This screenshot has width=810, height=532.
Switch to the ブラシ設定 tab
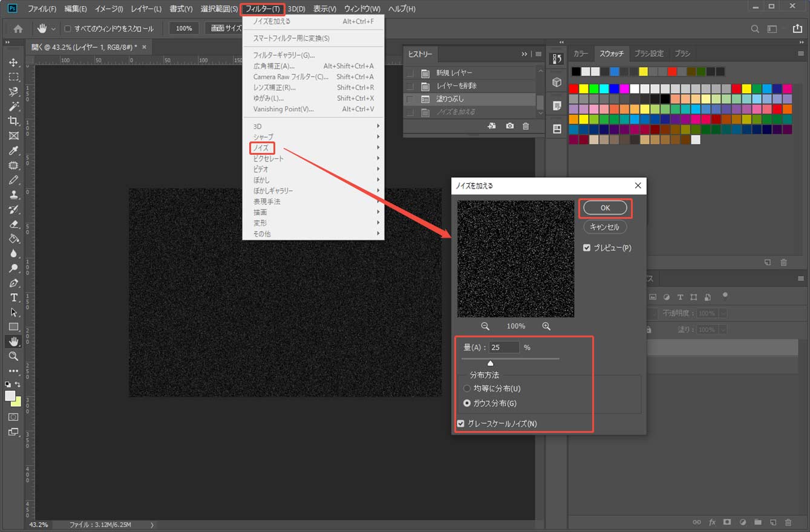click(x=648, y=53)
